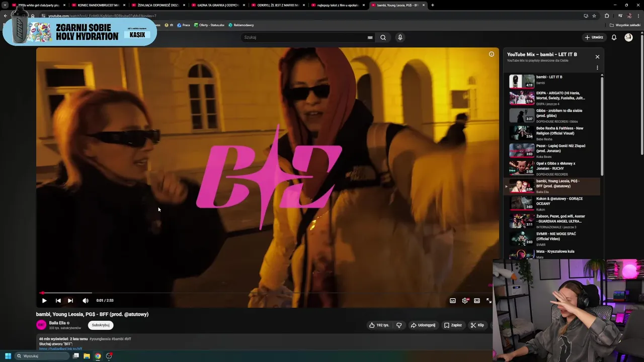Image resolution: width=644 pixels, height=362 pixels.
Task: Enter fullscreen video mode
Action: click(489, 301)
